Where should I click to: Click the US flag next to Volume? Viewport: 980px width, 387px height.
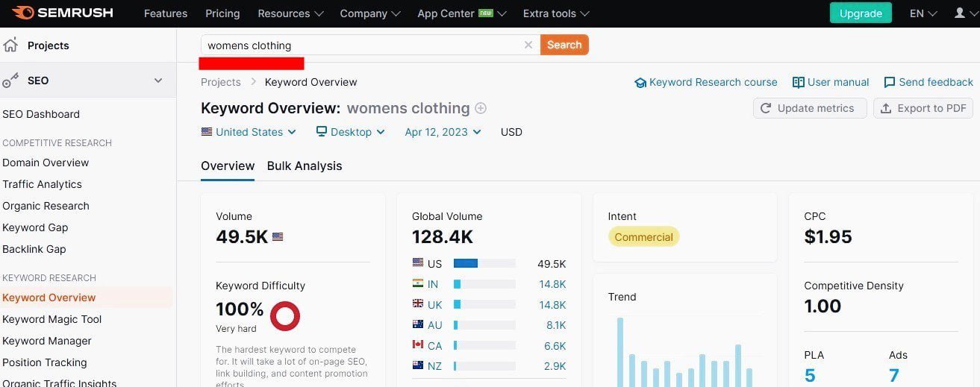(x=278, y=237)
